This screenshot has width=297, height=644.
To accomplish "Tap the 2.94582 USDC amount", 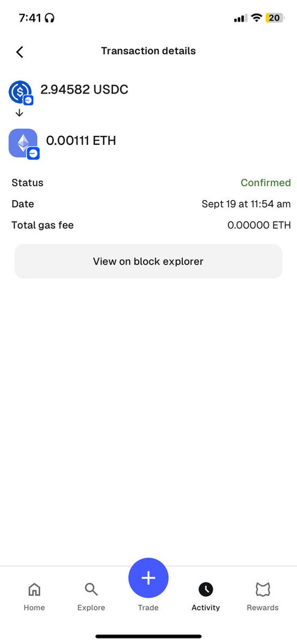I will tap(85, 90).
